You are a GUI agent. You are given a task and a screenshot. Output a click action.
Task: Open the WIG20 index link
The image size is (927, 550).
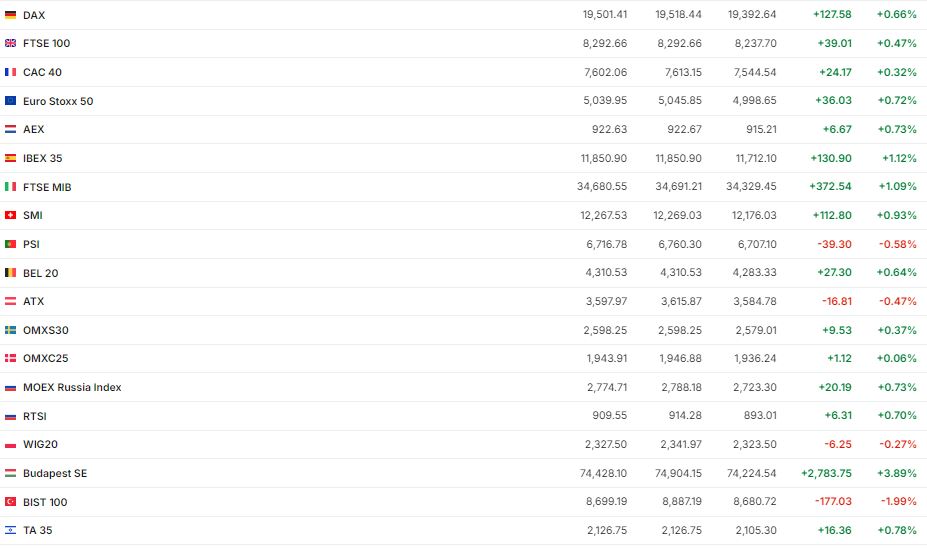(41, 444)
